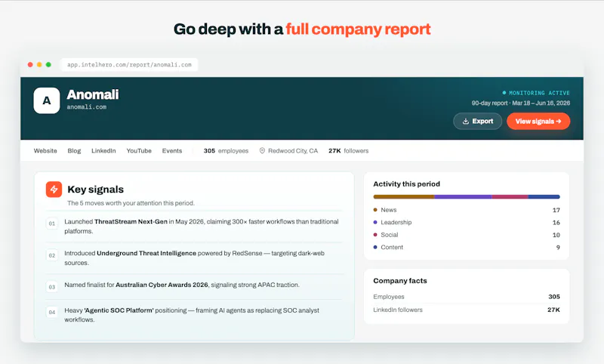Click the yellow minimize window dot
This screenshot has width=604, height=364.
click(39, 65)
